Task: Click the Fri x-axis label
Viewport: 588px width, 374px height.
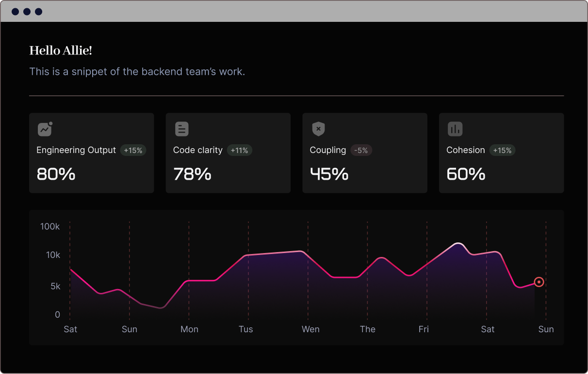Action: tap(424, 329)
